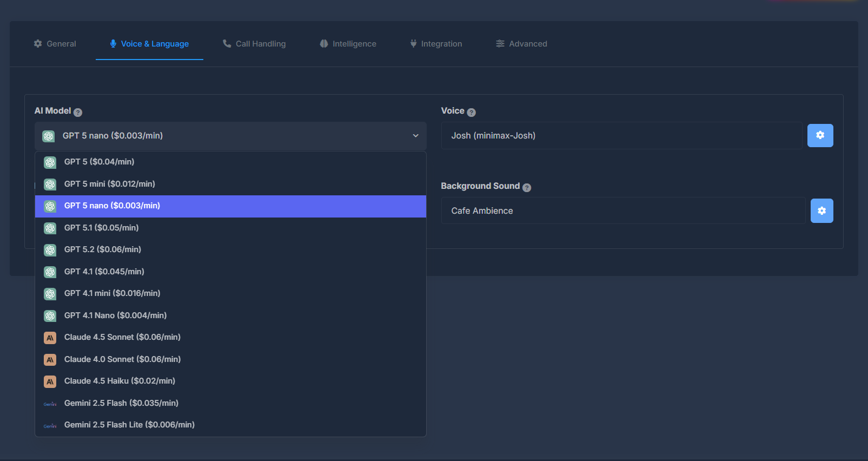Switch to Voice & Language tab
This screenshot has height=461, width=868.
pyautogui.click(x=149, y=44)
